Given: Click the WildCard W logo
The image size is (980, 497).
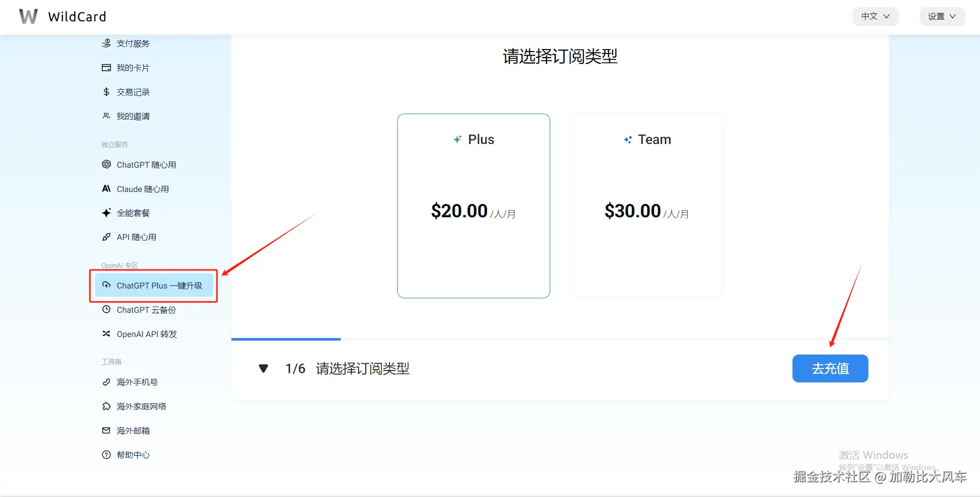Looking at the screenshot, I should click(x=28, y=17).
